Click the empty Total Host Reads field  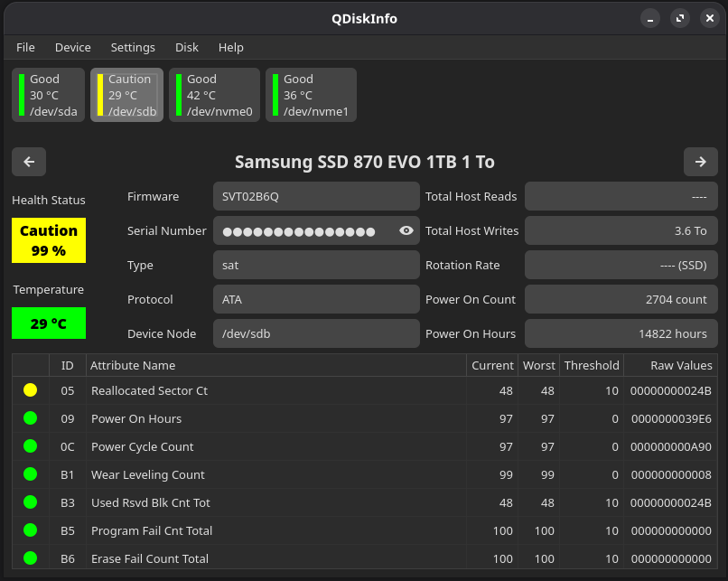coord(621,196)
